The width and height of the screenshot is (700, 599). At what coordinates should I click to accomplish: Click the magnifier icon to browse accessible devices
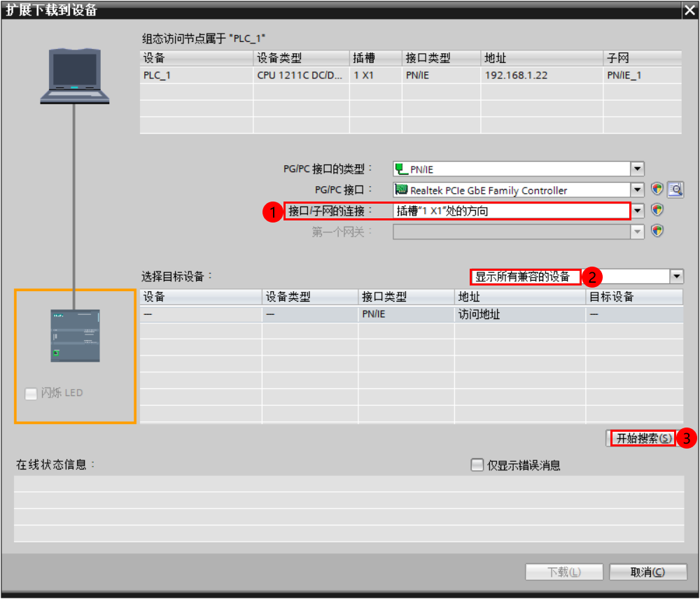(x=675, y=189)
